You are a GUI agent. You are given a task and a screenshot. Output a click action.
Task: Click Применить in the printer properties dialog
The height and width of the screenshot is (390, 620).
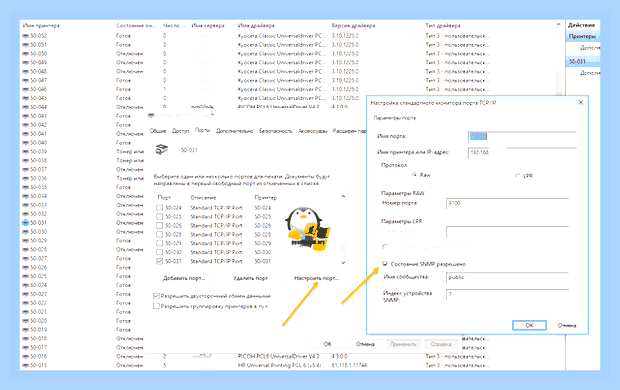403,344
